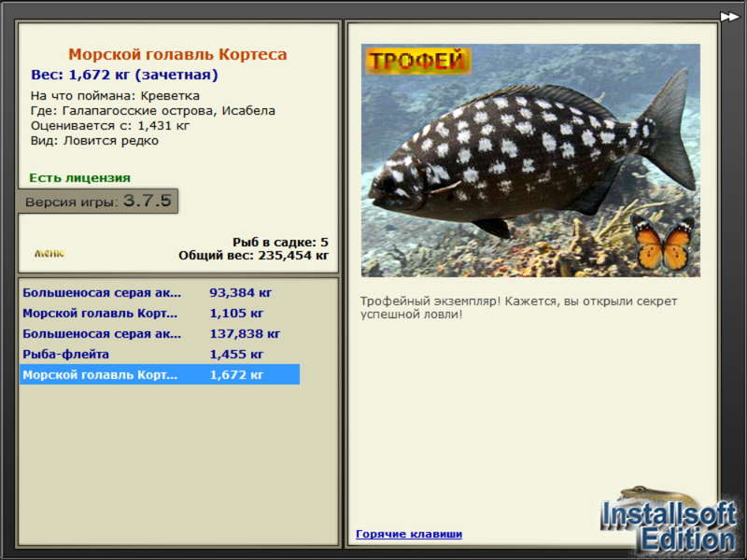Screen dimensions: 747x560
Task: Click the Рыб в садке: 5 text
Action: click(280, 242)
